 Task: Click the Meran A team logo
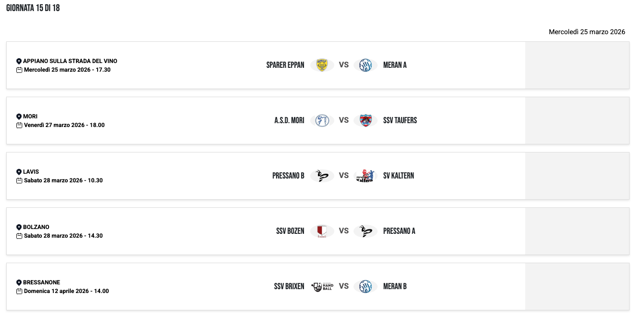tap(365, 65)
